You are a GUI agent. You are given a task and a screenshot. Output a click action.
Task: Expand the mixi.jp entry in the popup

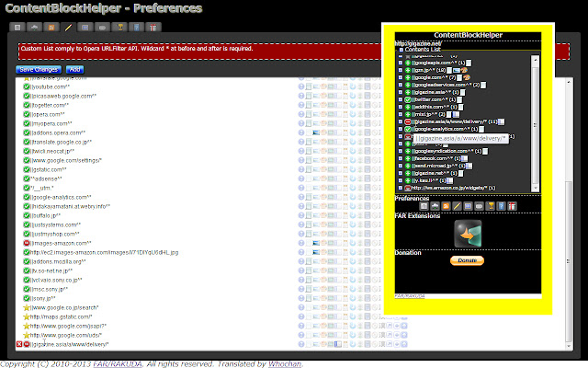[x=401, y=114]
